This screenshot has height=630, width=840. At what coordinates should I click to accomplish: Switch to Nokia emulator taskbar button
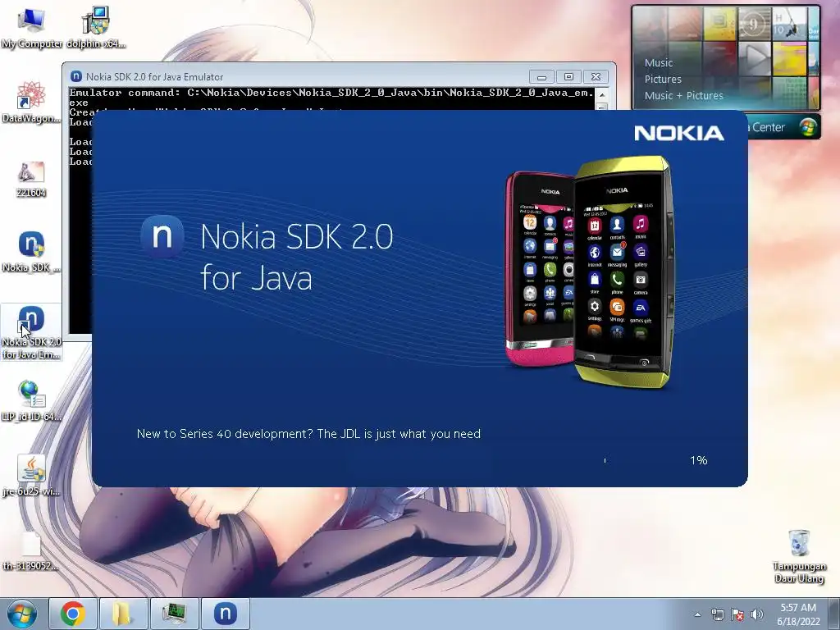[225, 614]
